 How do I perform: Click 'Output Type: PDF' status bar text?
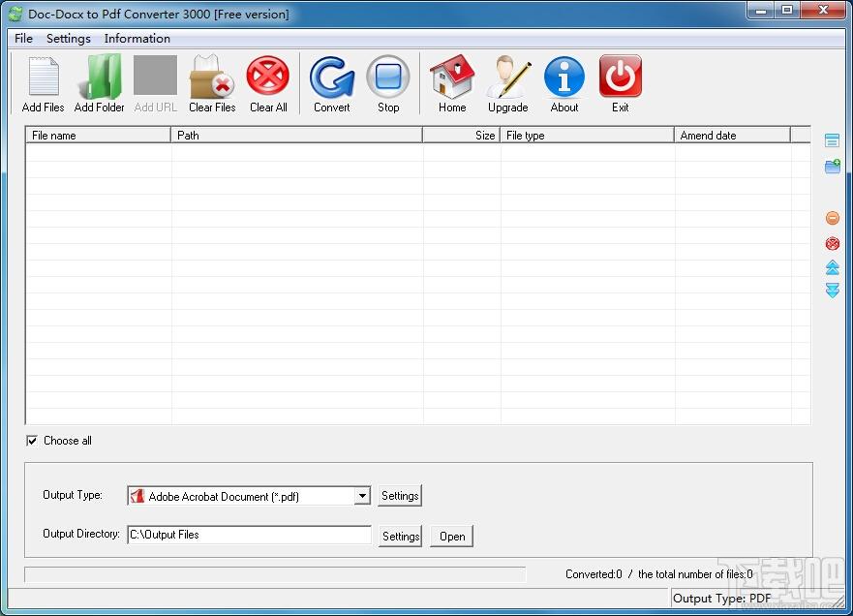pos(722,599)
